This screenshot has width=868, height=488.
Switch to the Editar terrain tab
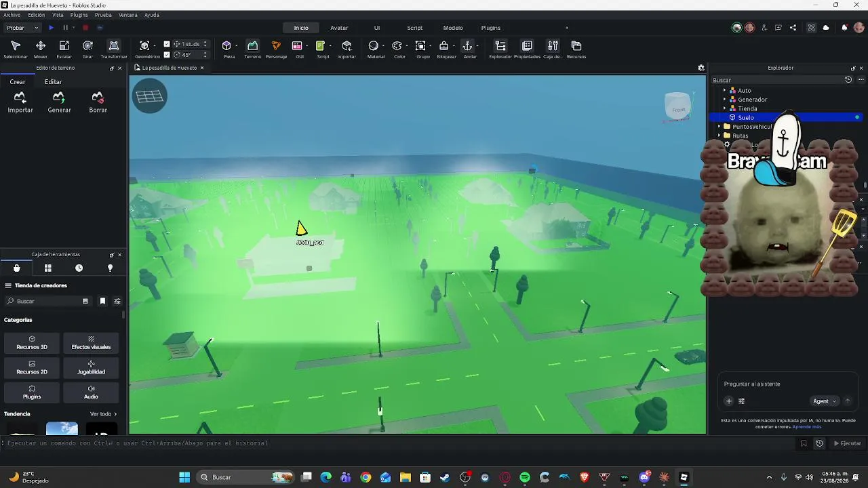coord(53,82)
